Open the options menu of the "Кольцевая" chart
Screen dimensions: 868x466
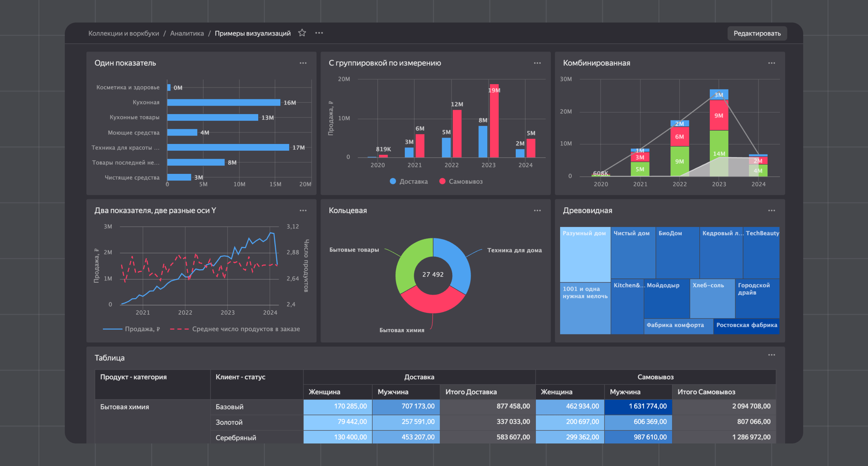pos(537,210)
